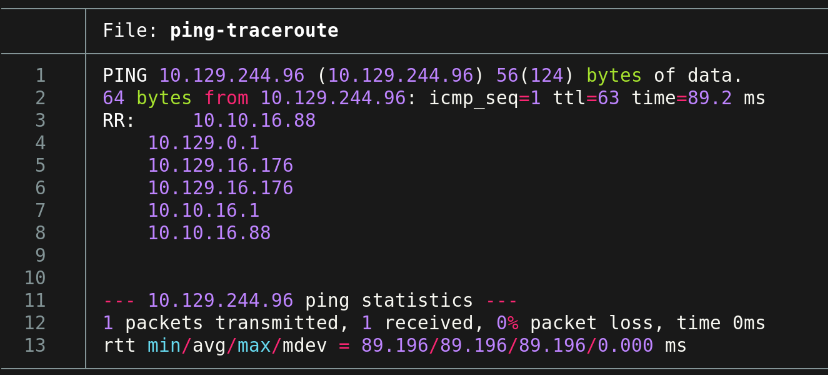Click the 10.10.16.1 hop address
The width and height of the screenshot is (828, 375).
204,211
